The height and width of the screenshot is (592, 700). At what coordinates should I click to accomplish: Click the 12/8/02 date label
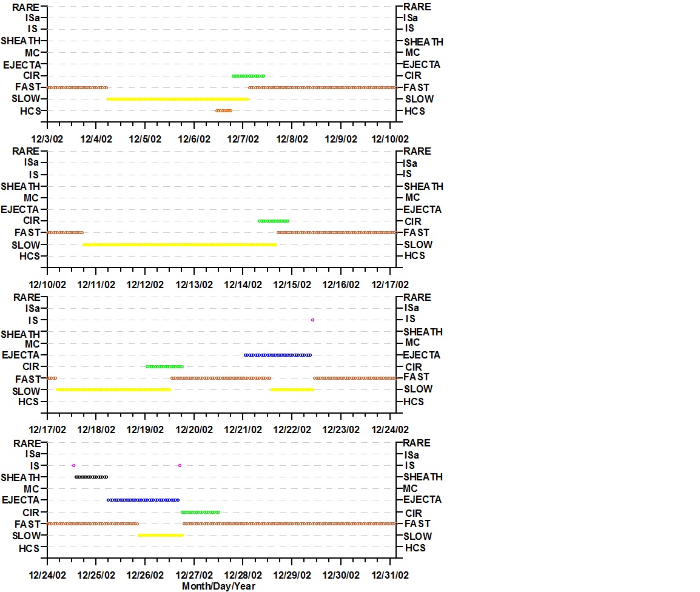(x=292, y=140)
